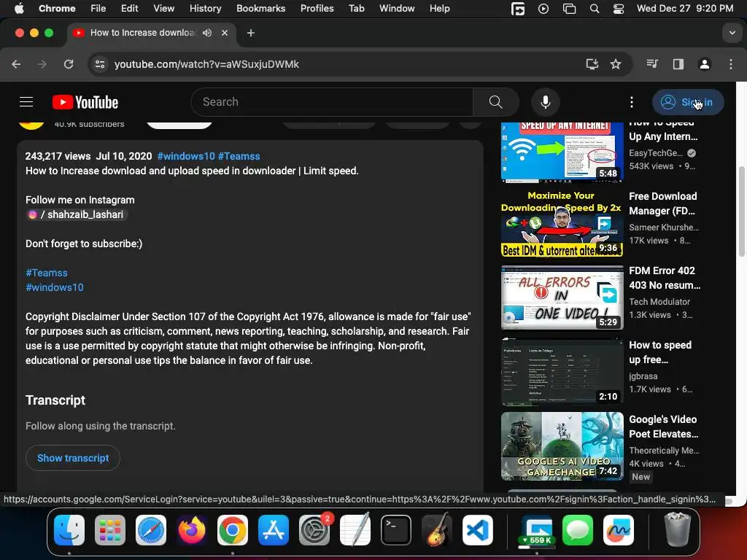Open App Store from the Dock
Image resolution: width=747 pixels, height=560 pixels.
274,530
